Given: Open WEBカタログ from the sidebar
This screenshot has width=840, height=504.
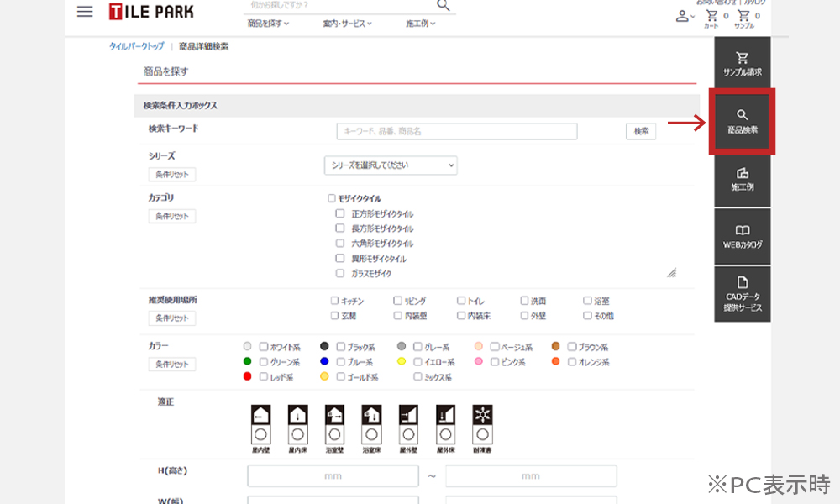Looking at the screenshot, I should pyautogui.click(x=742, y=236).
